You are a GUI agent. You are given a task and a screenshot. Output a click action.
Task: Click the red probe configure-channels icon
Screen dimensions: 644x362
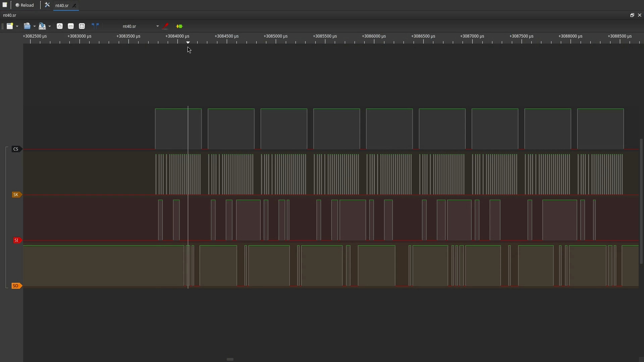pos(165,26)
